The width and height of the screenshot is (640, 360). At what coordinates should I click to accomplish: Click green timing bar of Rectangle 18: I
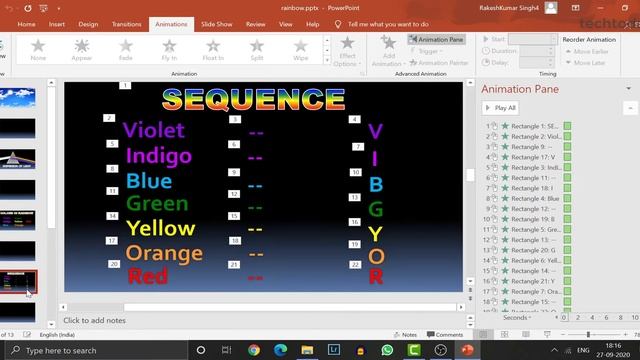[567, 188]
